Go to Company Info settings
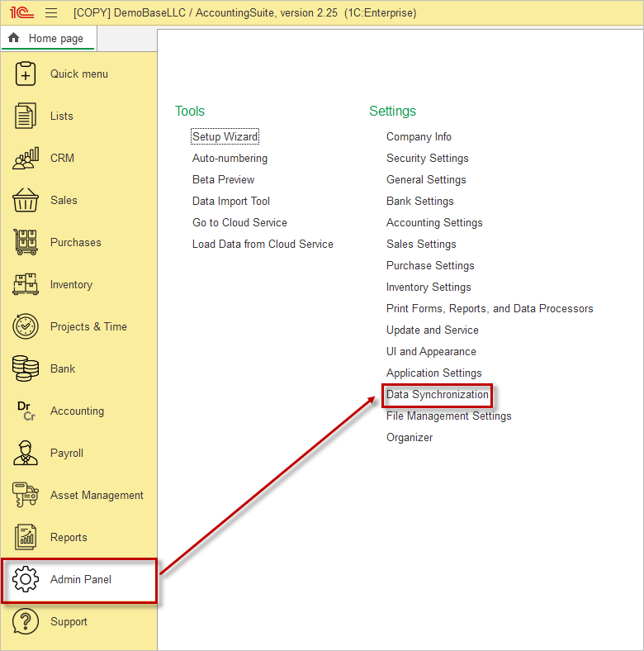The image size is (644, 651). 419,137
